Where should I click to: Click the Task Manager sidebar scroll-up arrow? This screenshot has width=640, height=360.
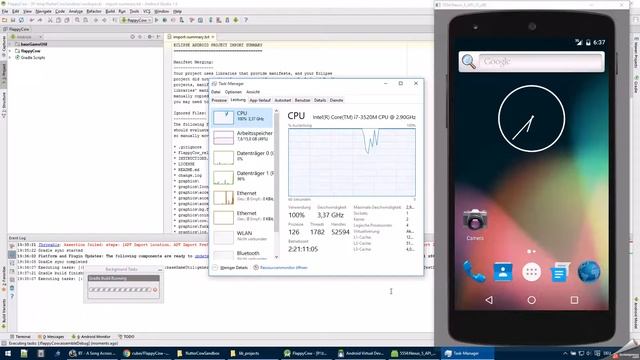click(x=276, y=111)
